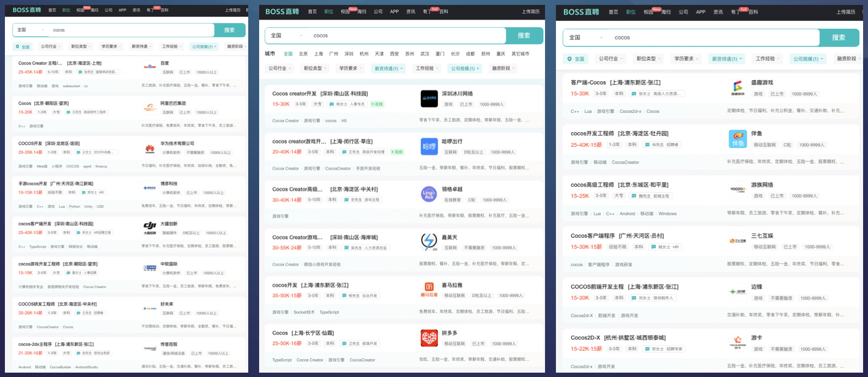
Task: Click the Baidu company logo in left window
Action: pos(149,67)
